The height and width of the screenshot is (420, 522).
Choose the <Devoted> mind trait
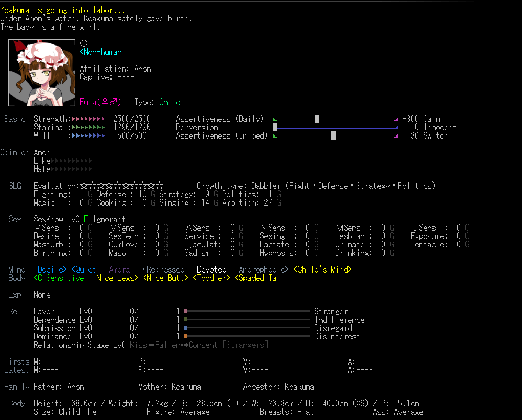click(x=212, y=270)
